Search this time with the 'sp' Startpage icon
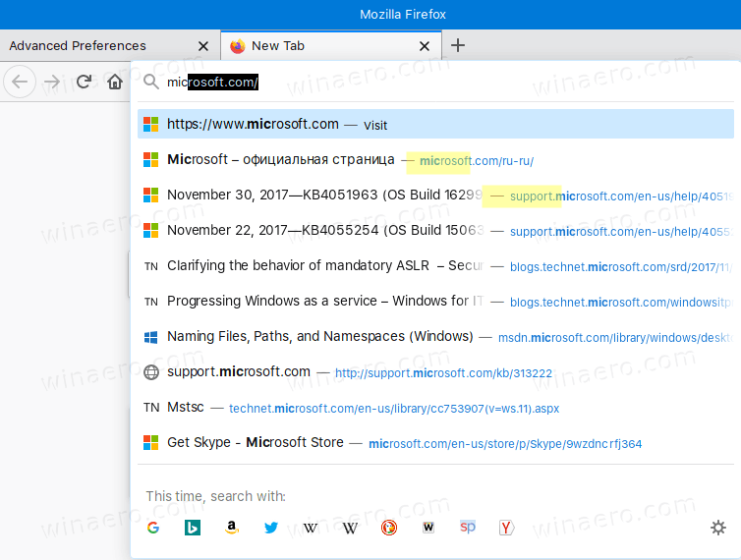This screenshot has width=741, height=560. pos(468,527)
